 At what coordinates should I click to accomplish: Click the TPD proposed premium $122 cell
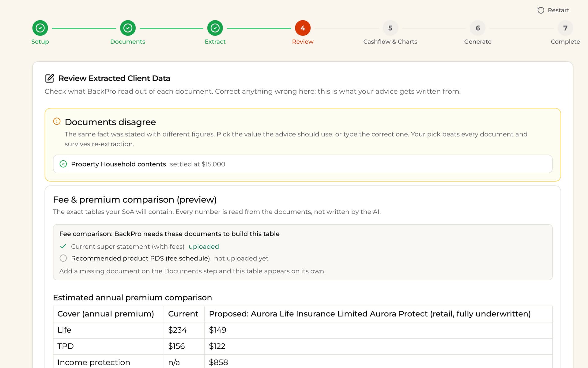(379, 346)
